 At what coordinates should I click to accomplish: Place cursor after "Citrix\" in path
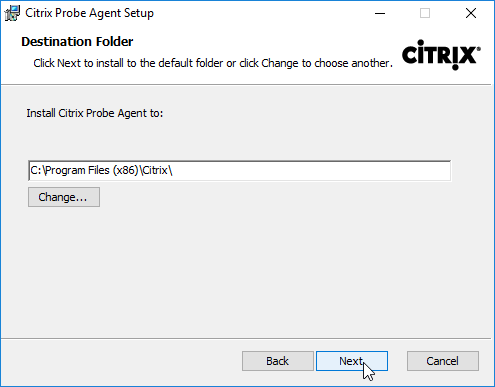[x=173, y=171]
